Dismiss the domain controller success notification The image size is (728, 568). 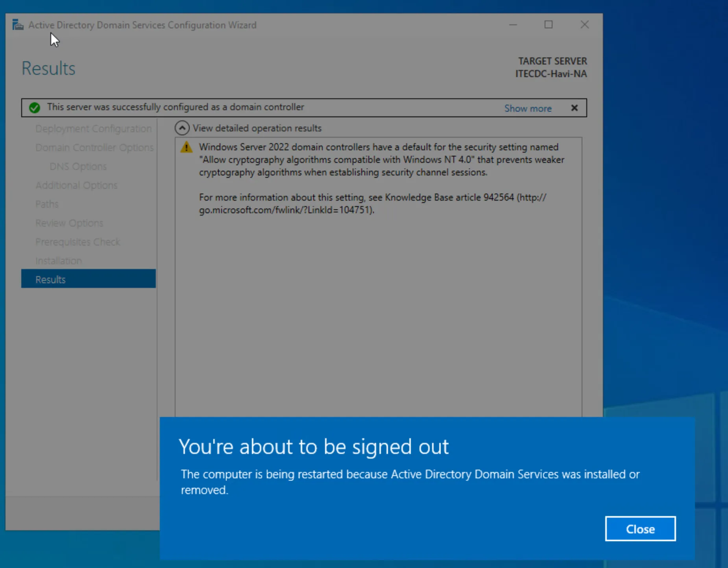point(574,108)
